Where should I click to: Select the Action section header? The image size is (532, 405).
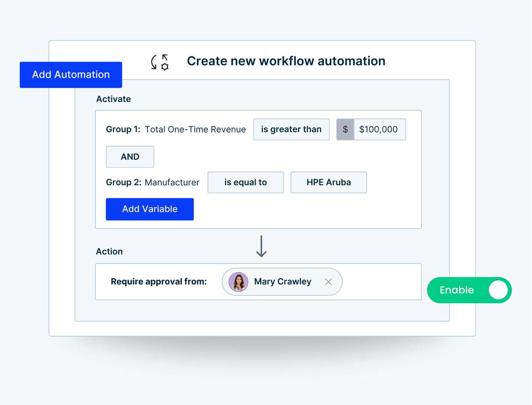109,251
